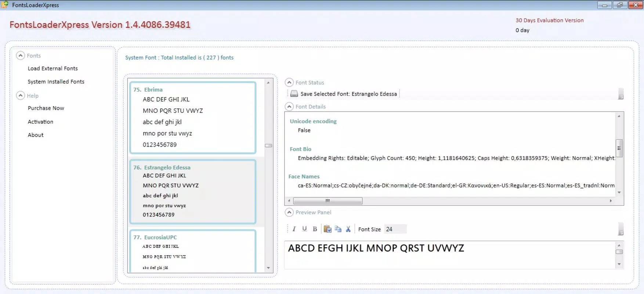
Task: Click Font Details scroll right arrow
Action: (611, 201)
